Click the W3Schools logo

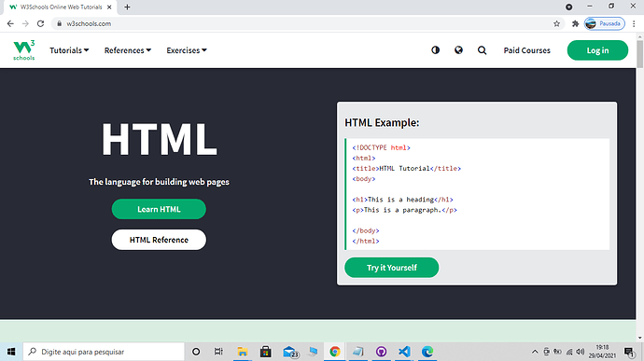click(24, 50)
